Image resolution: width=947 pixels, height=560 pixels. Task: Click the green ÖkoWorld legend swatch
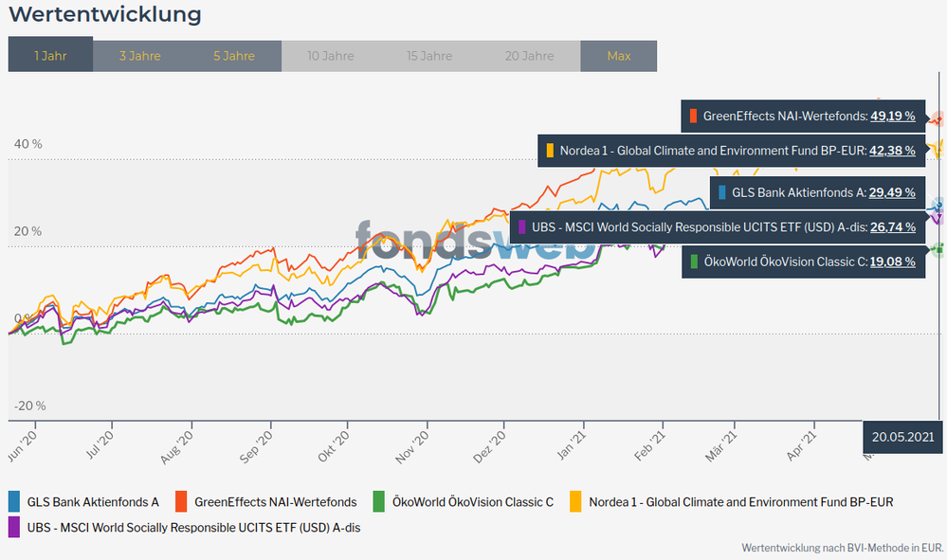pyautogui.click(x=379, y=501)
